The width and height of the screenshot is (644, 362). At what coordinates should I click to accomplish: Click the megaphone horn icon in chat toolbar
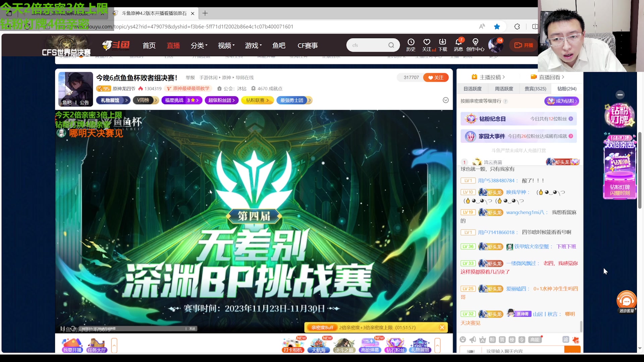pos(473,340)
